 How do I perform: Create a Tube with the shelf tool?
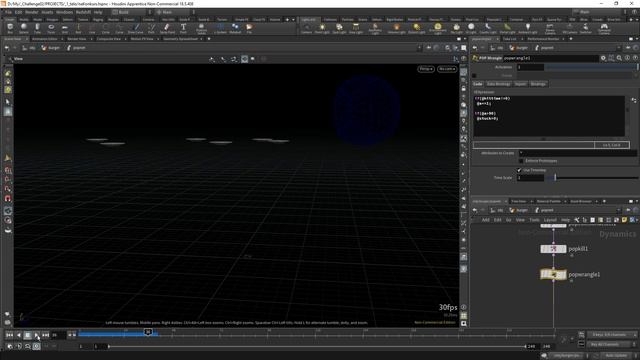click(x=37, y=28)
